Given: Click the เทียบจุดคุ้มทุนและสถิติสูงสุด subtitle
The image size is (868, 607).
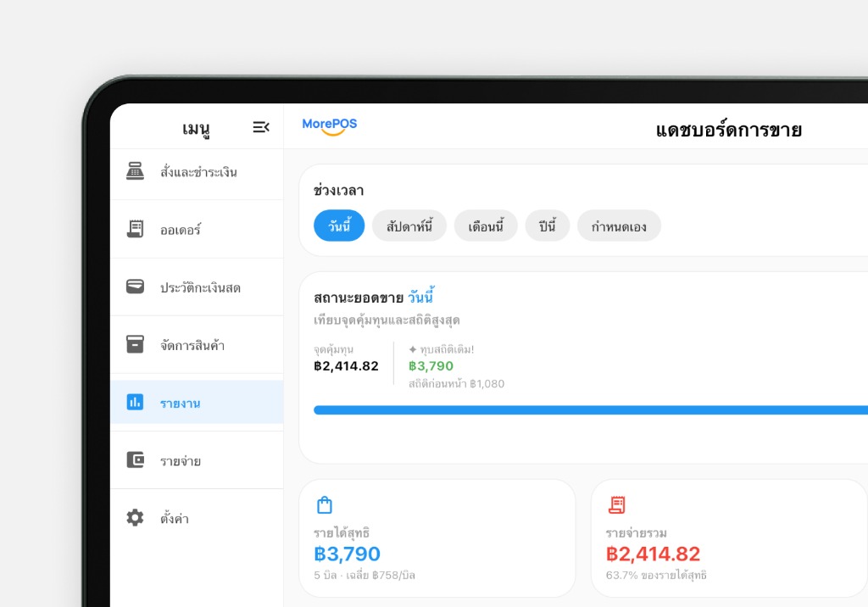Looking at the screenshot, I should pyautogui.click(x=387, y=320).
